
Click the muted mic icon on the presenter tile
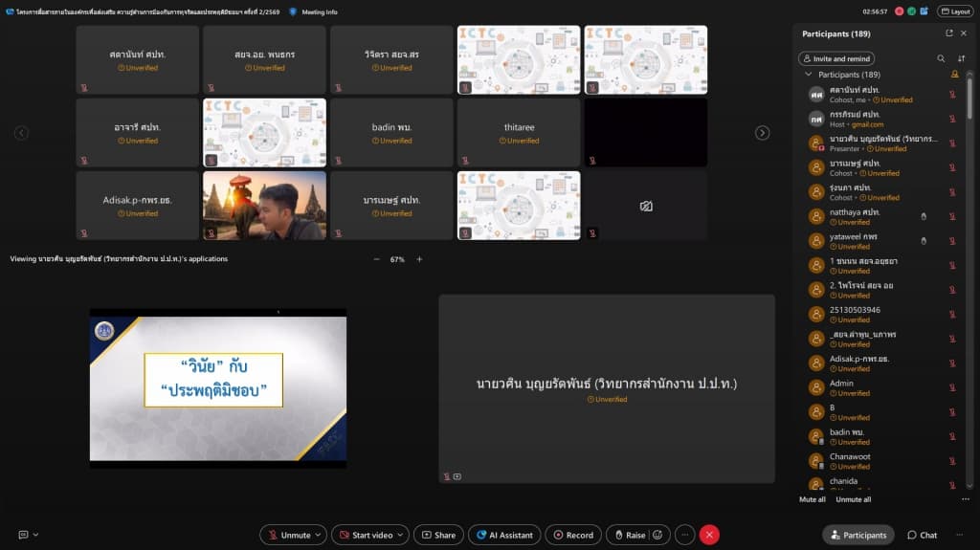coord(446,477)
